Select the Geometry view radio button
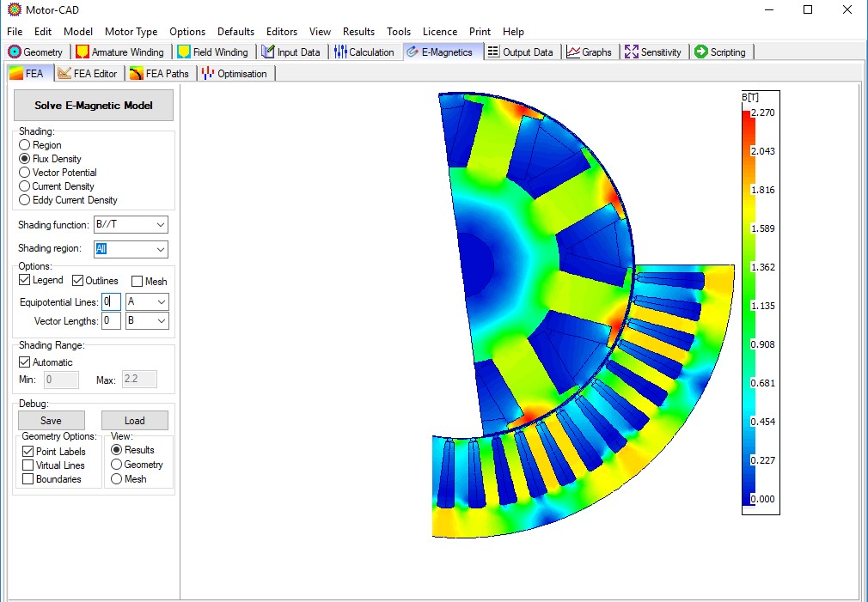868x602 pixels. tap(116, 465)
